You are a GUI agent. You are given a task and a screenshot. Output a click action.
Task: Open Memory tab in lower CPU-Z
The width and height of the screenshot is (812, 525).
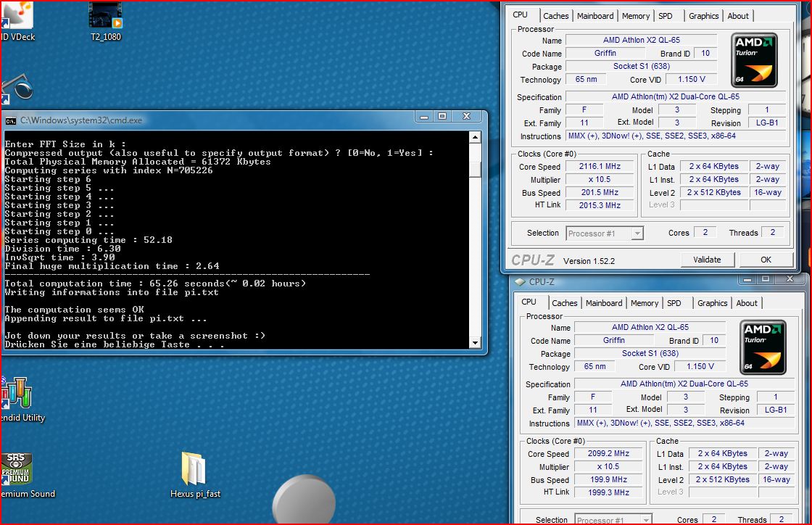tap(645, 303)
